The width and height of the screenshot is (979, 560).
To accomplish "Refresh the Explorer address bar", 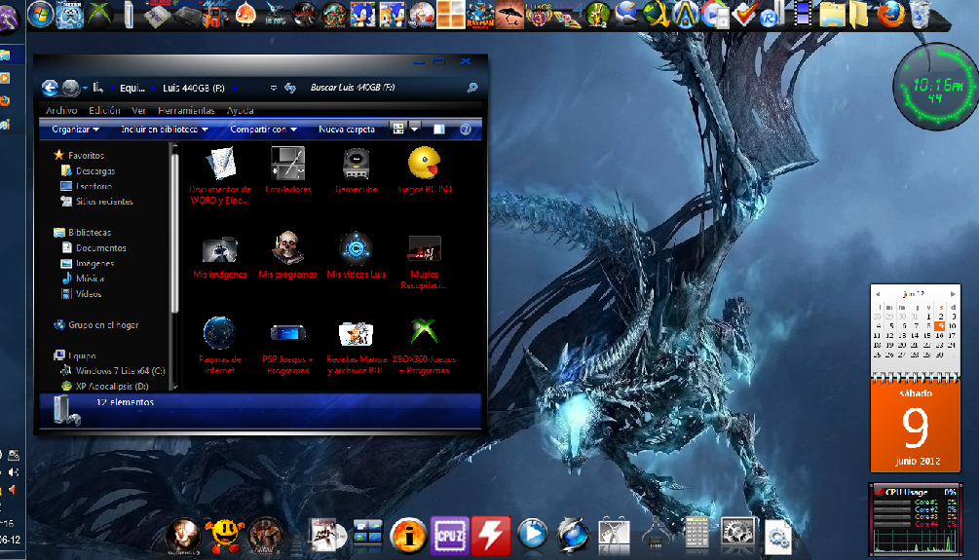I will (290, 88).
